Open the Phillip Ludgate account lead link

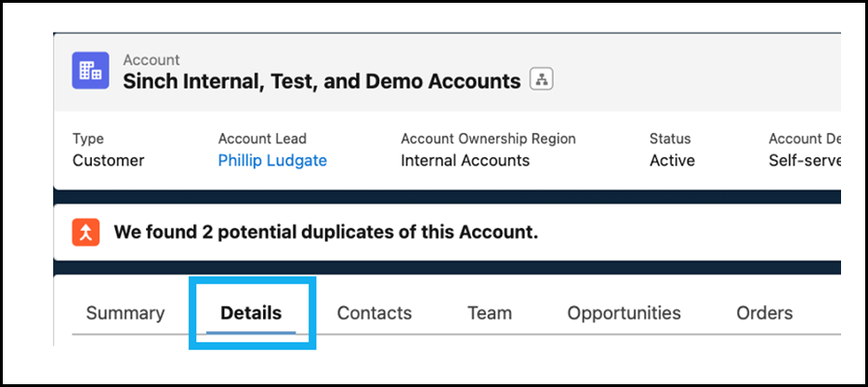[x=272, y=161]
